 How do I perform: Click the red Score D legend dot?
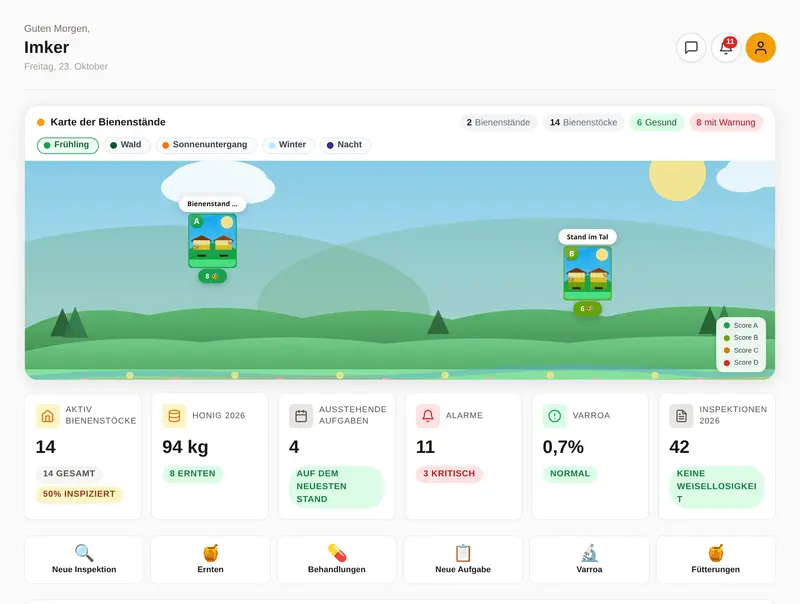point(727,363)
